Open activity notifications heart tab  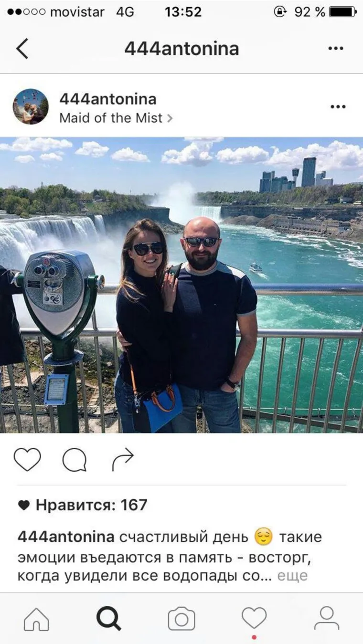click(254, 619)
